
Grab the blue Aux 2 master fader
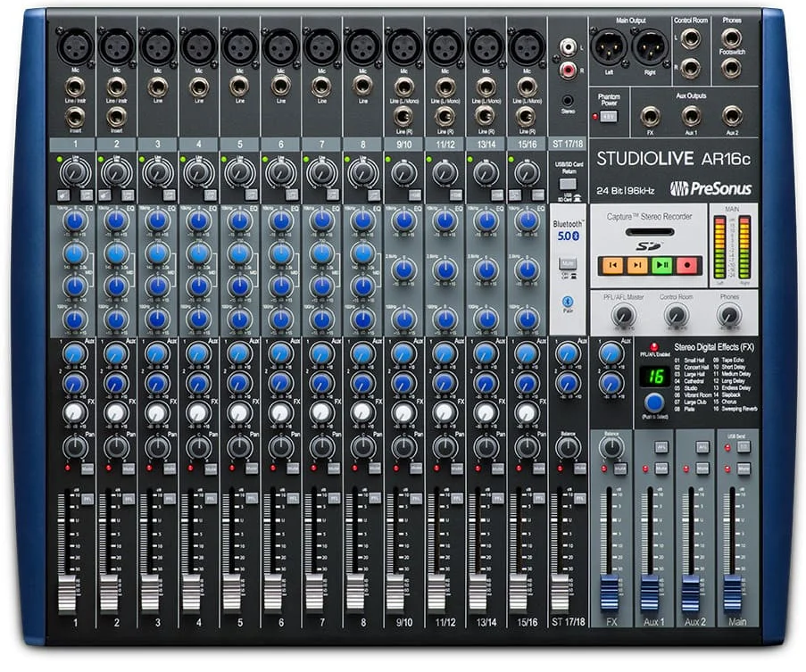690,593
